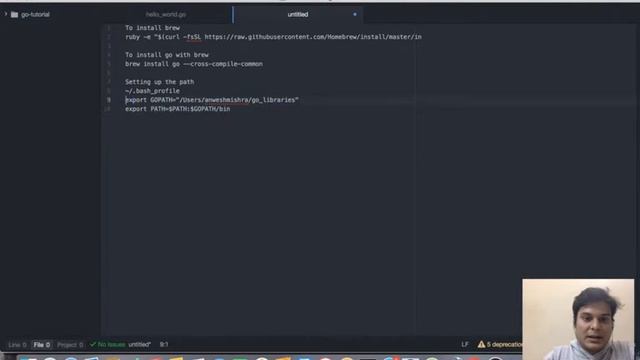Click the untitled* file name in the status bar
Screen dimensions: 640x360
point(140,345)
